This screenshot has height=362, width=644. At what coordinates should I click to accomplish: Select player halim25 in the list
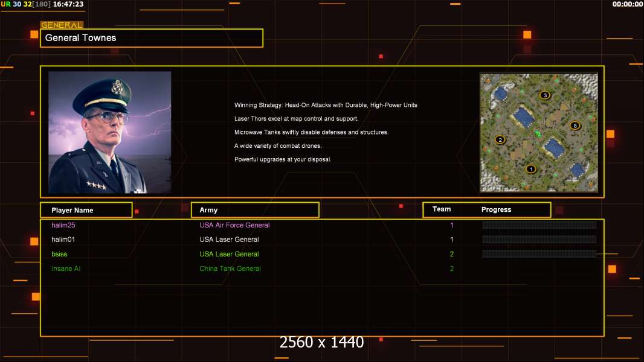[x=63, y=225]
